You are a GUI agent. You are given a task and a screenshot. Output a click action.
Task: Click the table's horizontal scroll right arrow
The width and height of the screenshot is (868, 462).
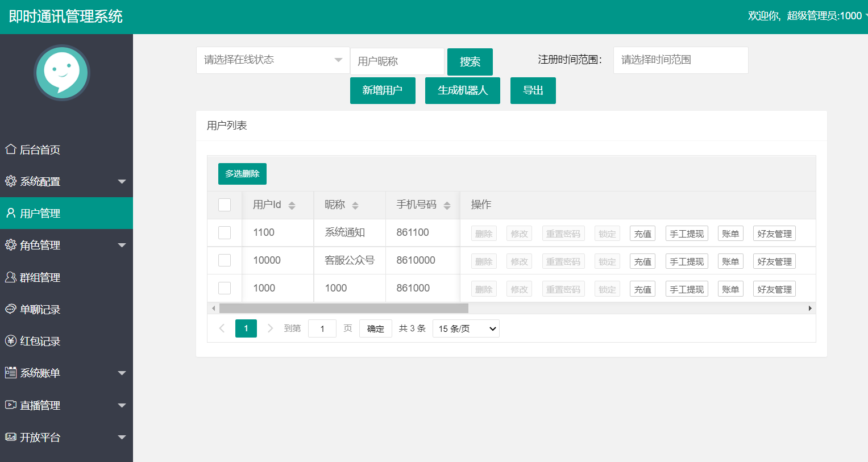pos(810,308)
